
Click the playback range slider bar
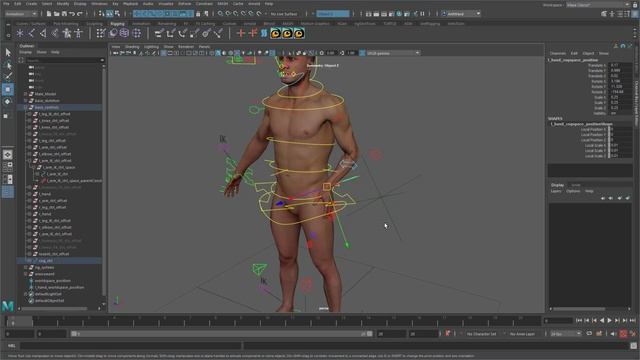tap(221, 334)
